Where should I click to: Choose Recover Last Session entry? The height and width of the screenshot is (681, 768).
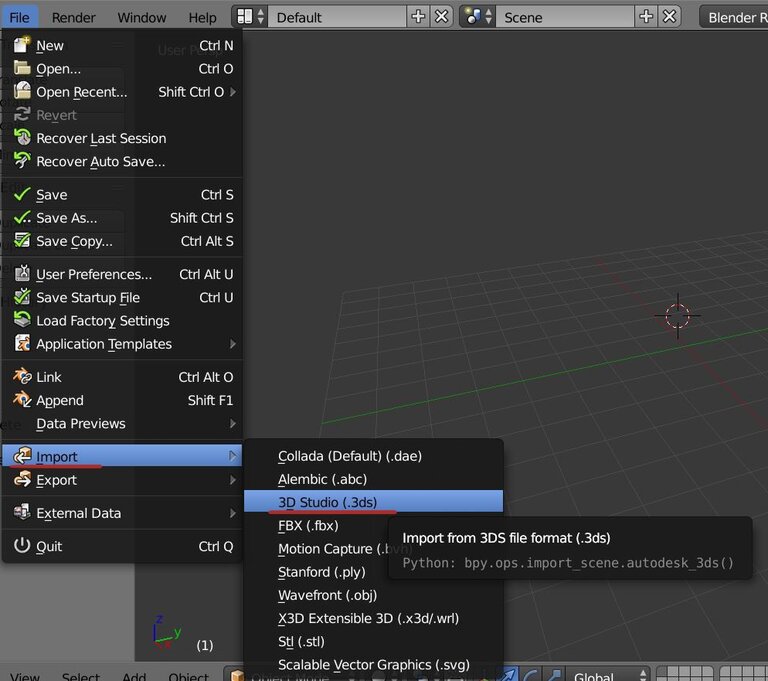pyautogui.click(x=122, y=138)
